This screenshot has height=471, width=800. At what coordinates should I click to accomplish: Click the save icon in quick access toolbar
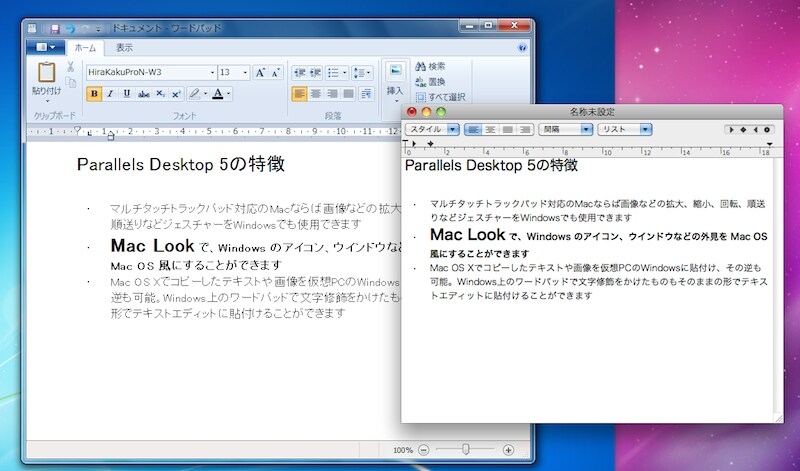pos(54,29)
